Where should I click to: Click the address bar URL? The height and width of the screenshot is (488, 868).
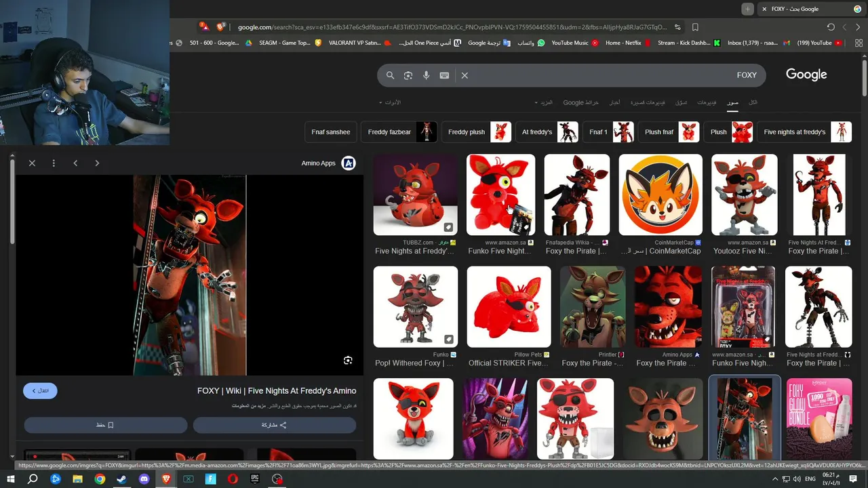(452, 27)
